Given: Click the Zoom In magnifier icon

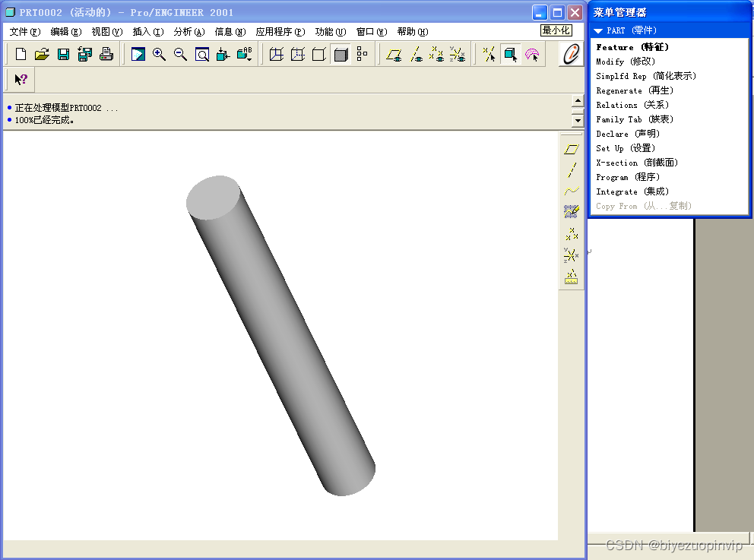Looking at the screenshot, I should [x=159, y=55].
